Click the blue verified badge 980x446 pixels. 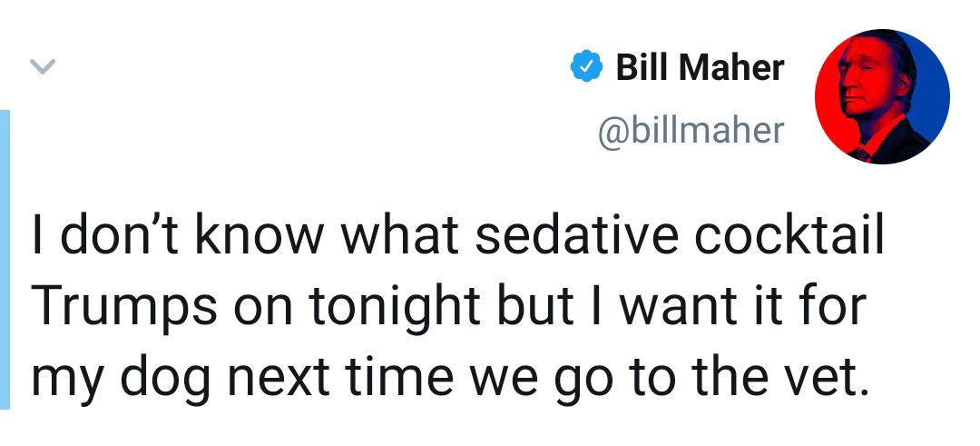[586, 67]
